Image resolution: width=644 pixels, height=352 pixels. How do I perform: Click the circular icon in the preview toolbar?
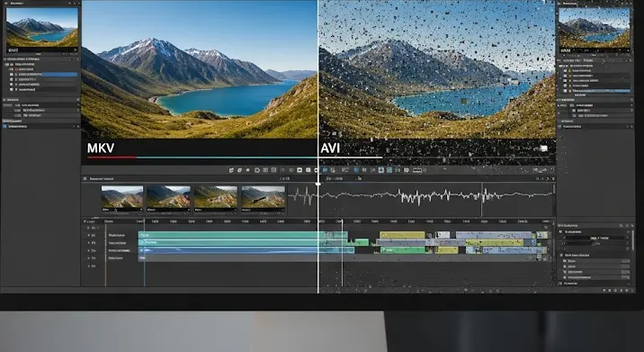pos(256,170)
